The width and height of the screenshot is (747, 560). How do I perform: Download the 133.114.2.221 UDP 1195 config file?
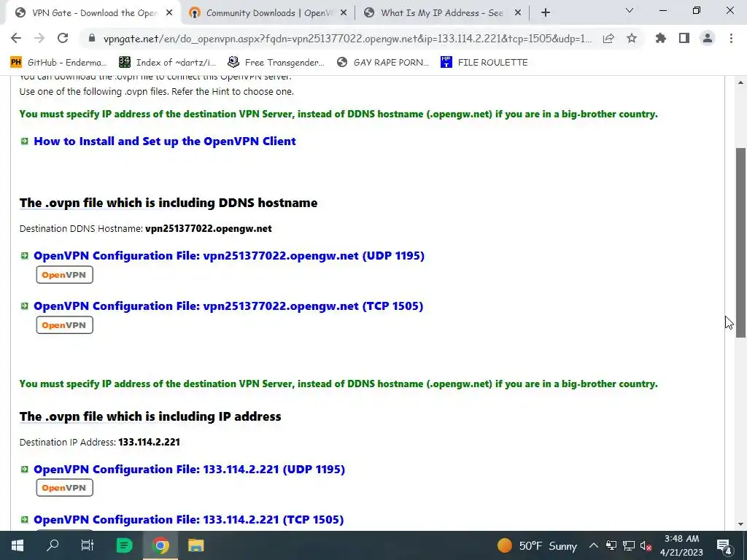[x=190, y=469]
